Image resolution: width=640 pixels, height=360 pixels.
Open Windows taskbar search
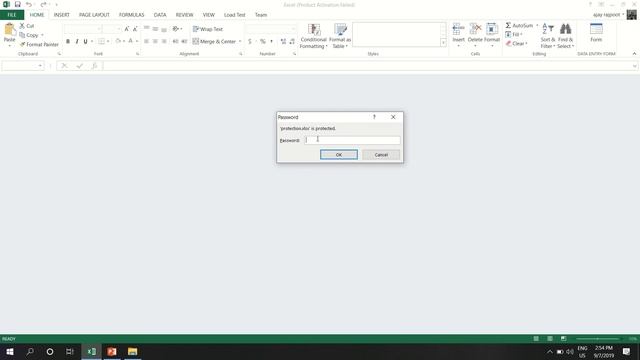30,351
